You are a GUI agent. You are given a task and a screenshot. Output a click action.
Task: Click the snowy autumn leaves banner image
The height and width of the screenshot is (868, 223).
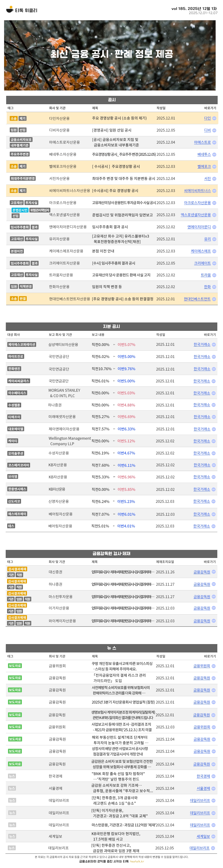click(110, 55)
